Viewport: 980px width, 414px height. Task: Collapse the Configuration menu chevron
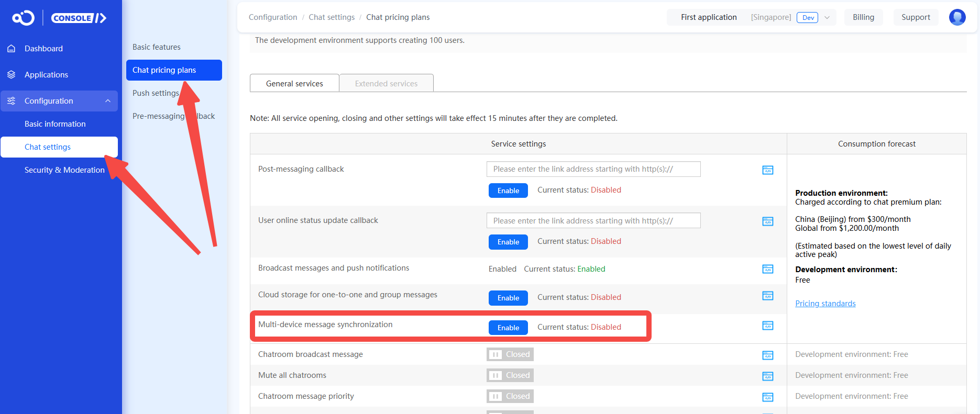pyautogui.click(x=108, y=101)
